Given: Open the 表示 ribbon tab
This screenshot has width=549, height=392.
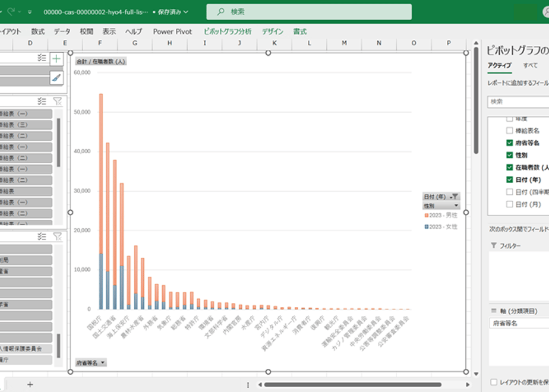Looking at the screenshot, I should 109,31.
